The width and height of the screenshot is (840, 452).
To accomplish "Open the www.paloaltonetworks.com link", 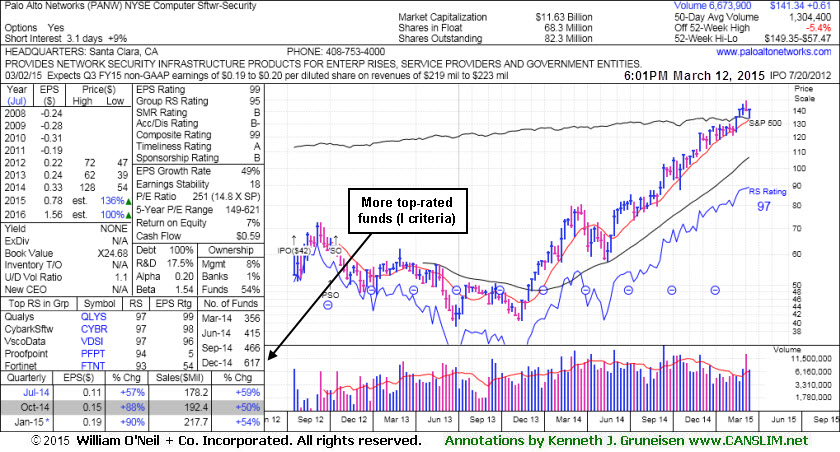I will coord(774,52).
